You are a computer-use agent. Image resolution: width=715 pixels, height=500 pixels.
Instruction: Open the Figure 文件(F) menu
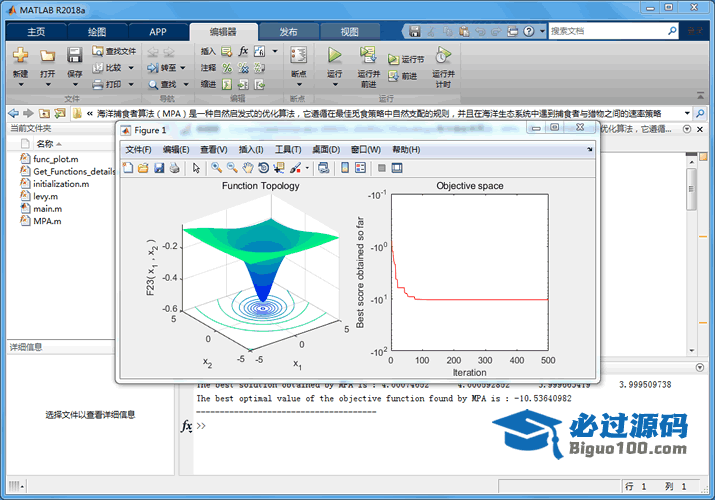tap(138, 149)
